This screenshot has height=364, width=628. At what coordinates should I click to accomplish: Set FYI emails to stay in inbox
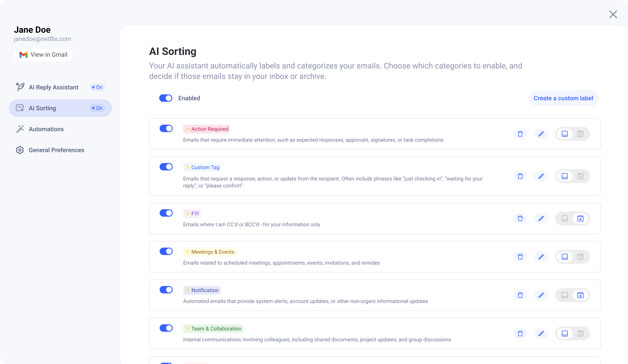point(565,218)
